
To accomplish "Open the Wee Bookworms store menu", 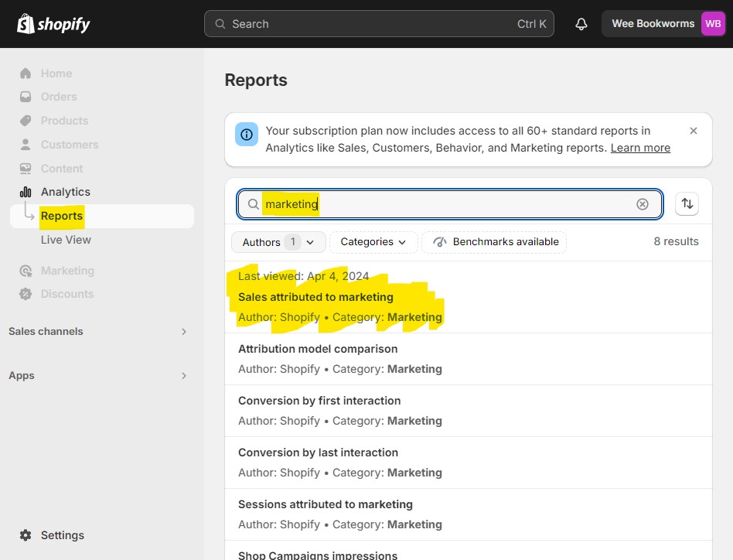I will coord(663,23).
